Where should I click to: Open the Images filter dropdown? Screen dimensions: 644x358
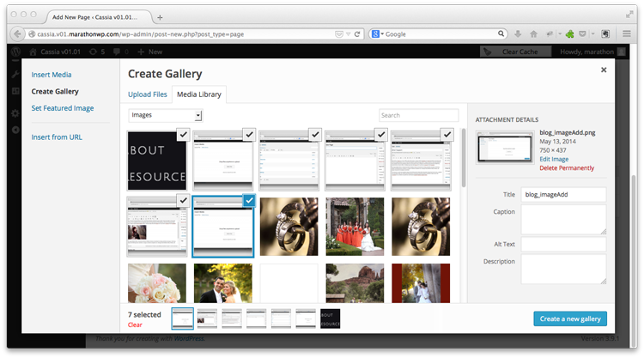[x=165, y=115]
